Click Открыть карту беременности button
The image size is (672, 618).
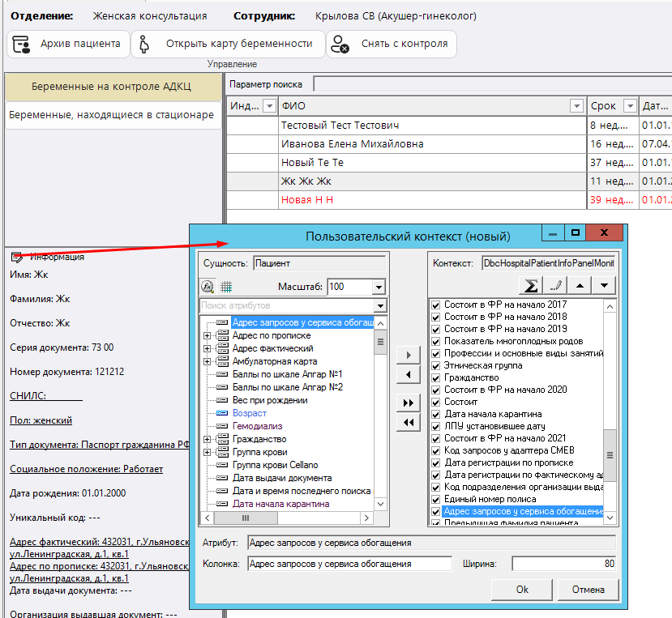point(228,44)
